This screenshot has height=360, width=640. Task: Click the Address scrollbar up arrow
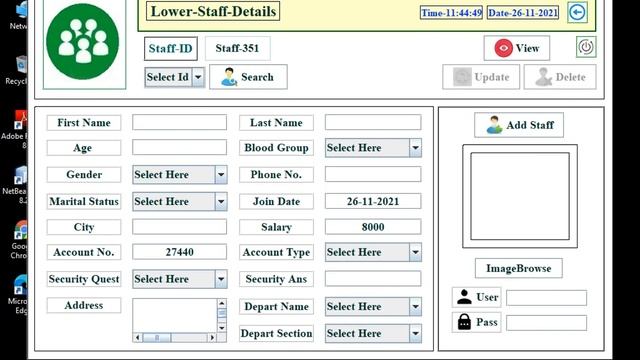222,303
